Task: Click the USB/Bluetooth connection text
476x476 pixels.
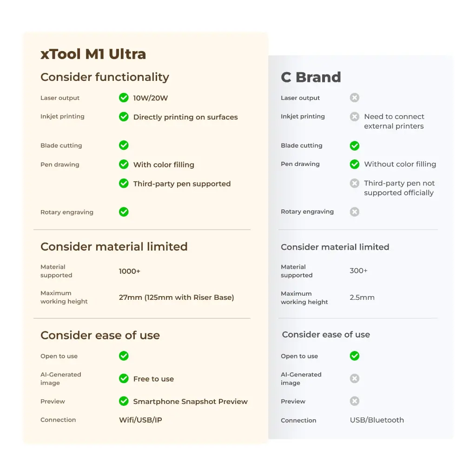Action: [377, 420]
